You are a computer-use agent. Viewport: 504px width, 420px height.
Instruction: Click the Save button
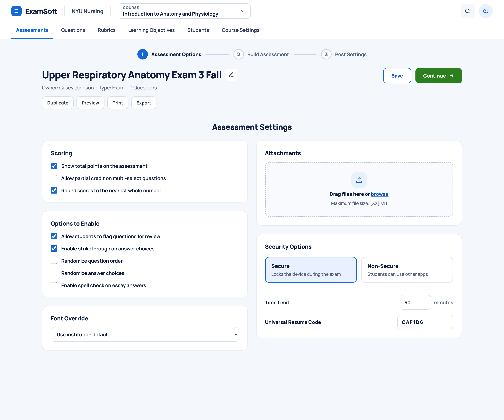397,76
